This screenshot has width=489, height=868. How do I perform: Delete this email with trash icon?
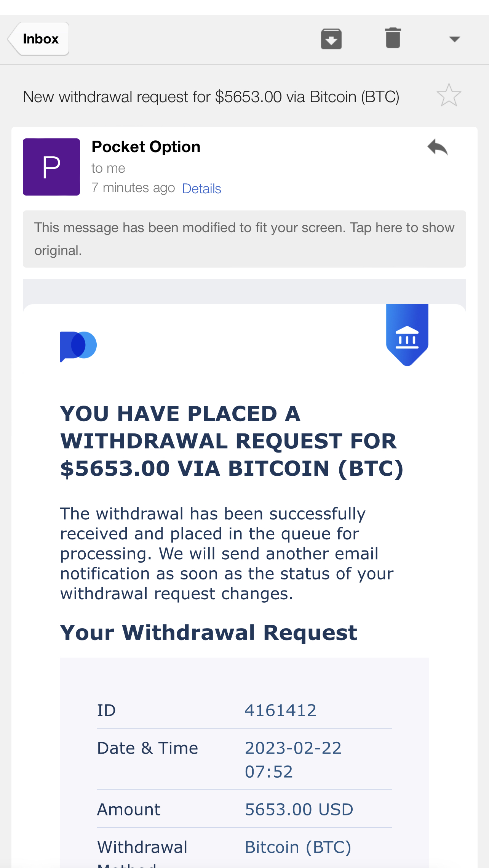393,38
